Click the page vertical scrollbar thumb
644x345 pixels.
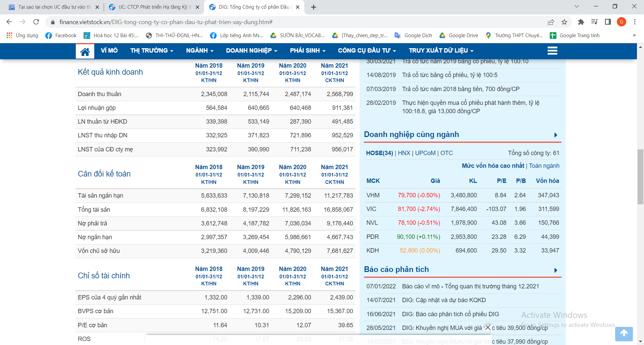[x=640, y=177]
